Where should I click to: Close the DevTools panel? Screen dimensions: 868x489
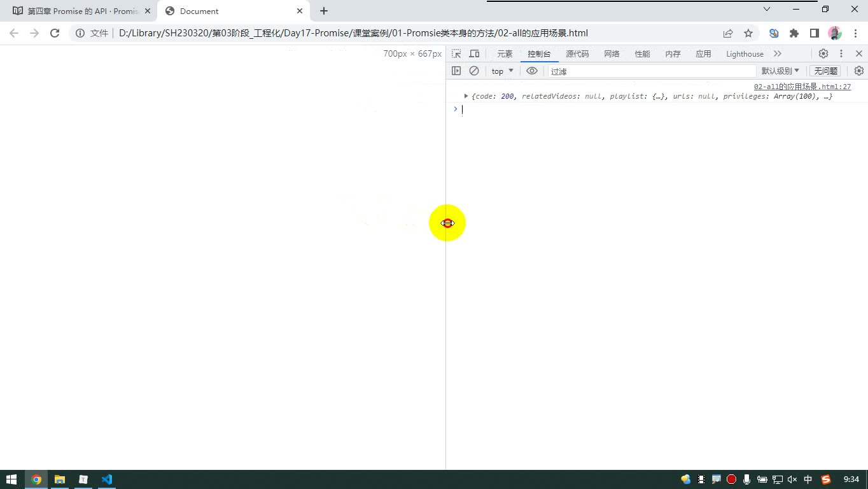click(858, 54)
